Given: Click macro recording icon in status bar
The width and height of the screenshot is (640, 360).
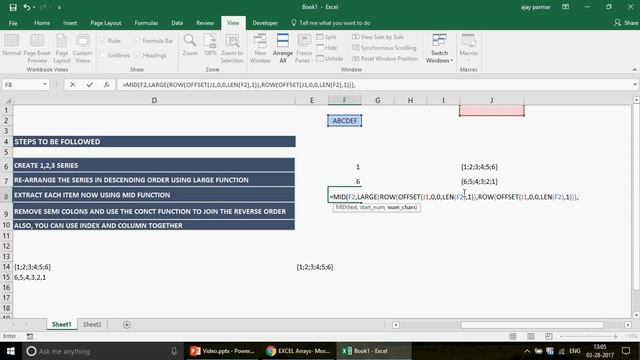Looking at the screenshot, I should [x=30, y=336].
